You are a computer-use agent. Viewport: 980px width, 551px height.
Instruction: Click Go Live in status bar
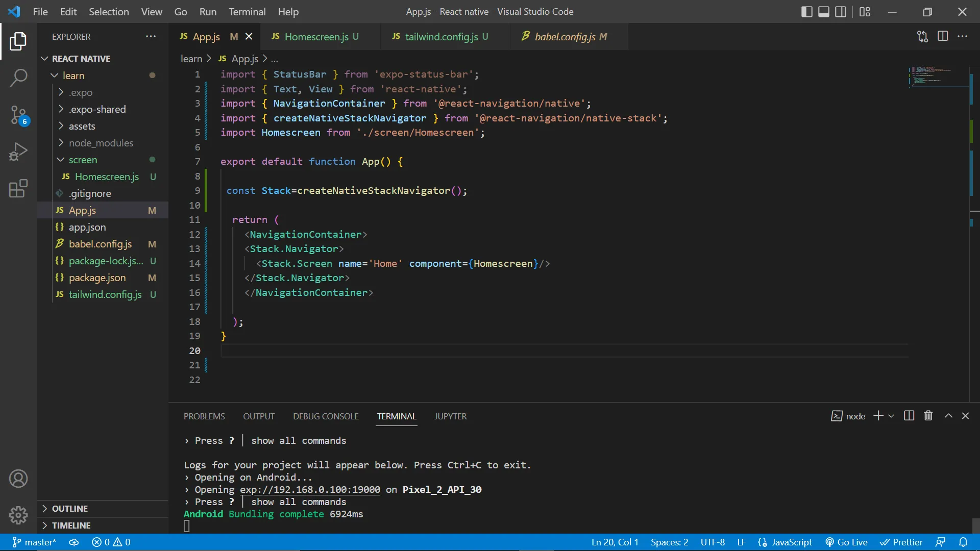(847, 542)
